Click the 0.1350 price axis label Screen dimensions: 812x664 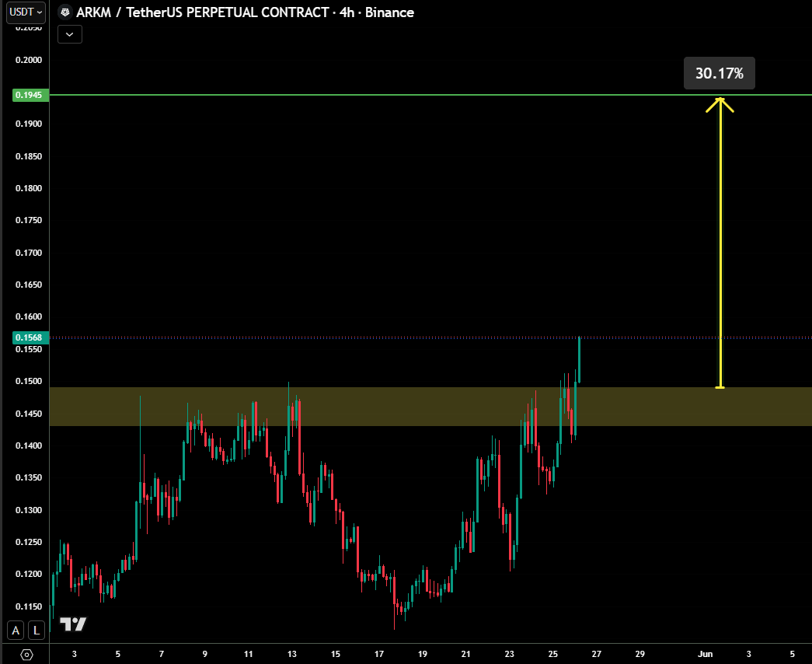point(29,478)
